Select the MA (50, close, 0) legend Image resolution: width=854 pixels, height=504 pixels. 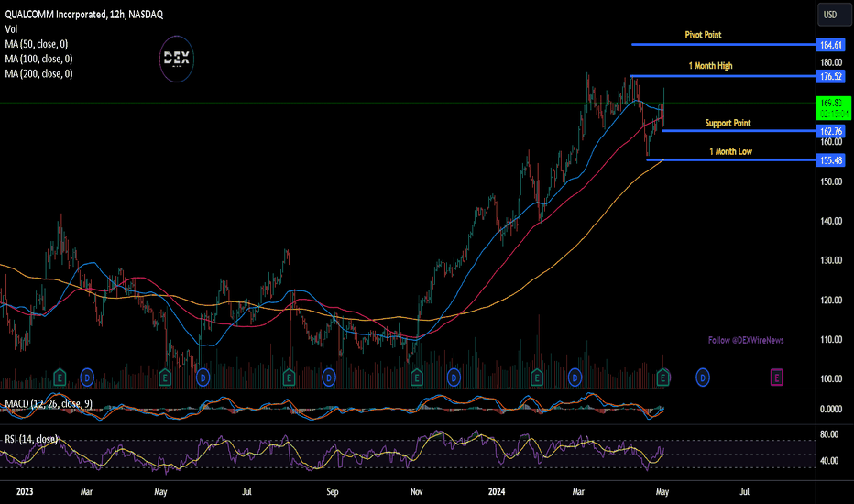[37, 44]
